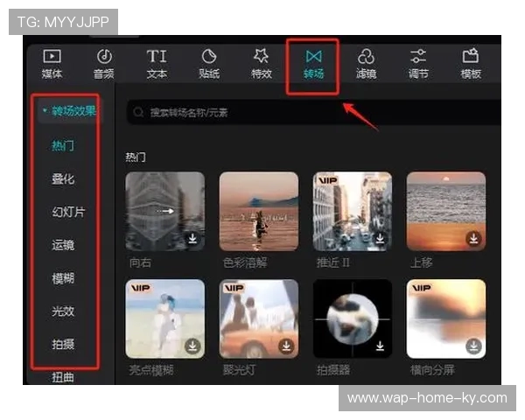Select the 模糊 transition category
The image size is (525, 420).
pos(63,278)
